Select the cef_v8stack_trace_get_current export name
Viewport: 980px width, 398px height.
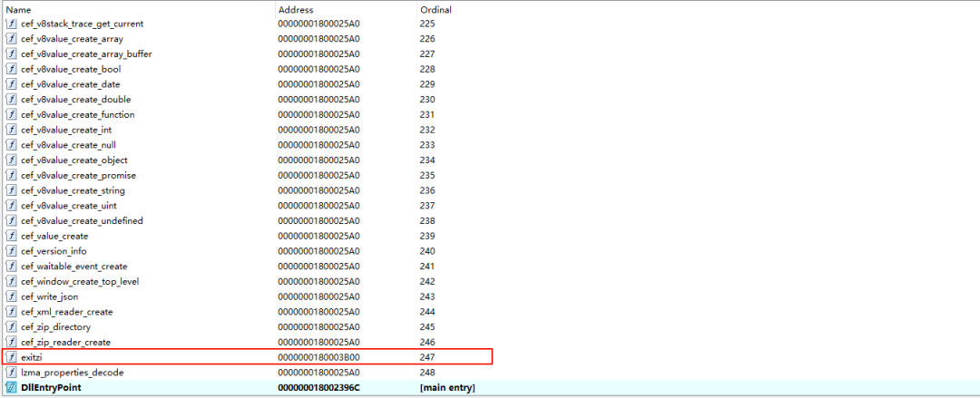83,24
